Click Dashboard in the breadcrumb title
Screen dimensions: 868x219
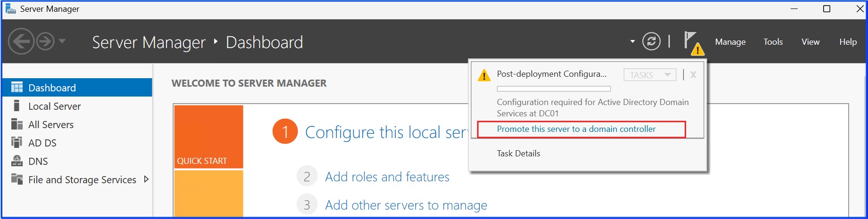point(264,42)
